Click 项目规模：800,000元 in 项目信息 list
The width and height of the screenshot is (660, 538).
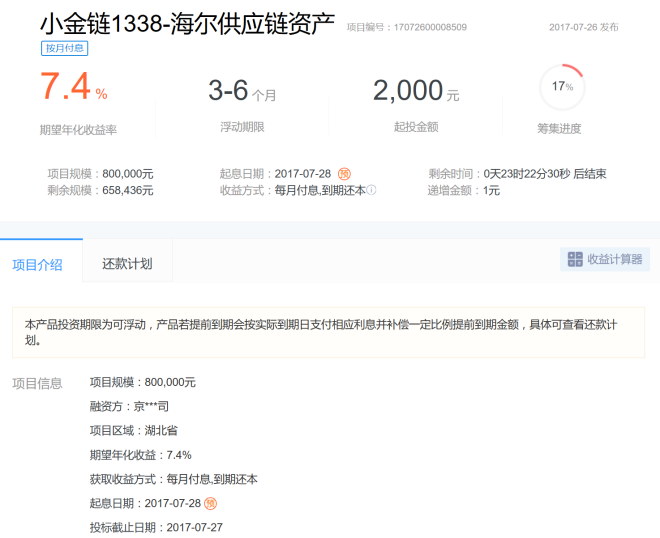coord(143,382)
